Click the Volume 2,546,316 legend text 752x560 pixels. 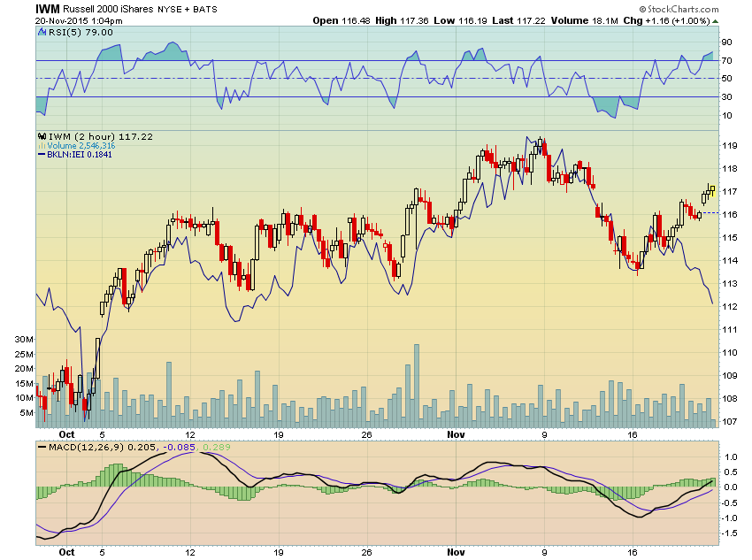(81, 146)
